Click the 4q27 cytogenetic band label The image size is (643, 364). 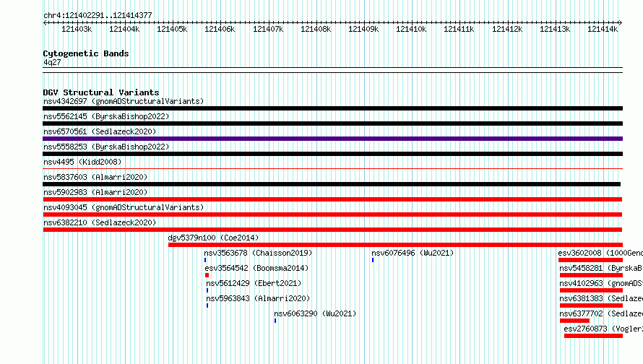(52, 62)
